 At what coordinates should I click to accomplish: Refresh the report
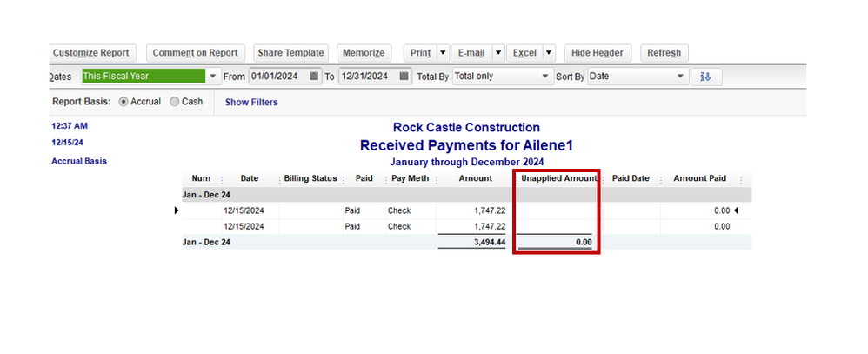click(664, 53)
